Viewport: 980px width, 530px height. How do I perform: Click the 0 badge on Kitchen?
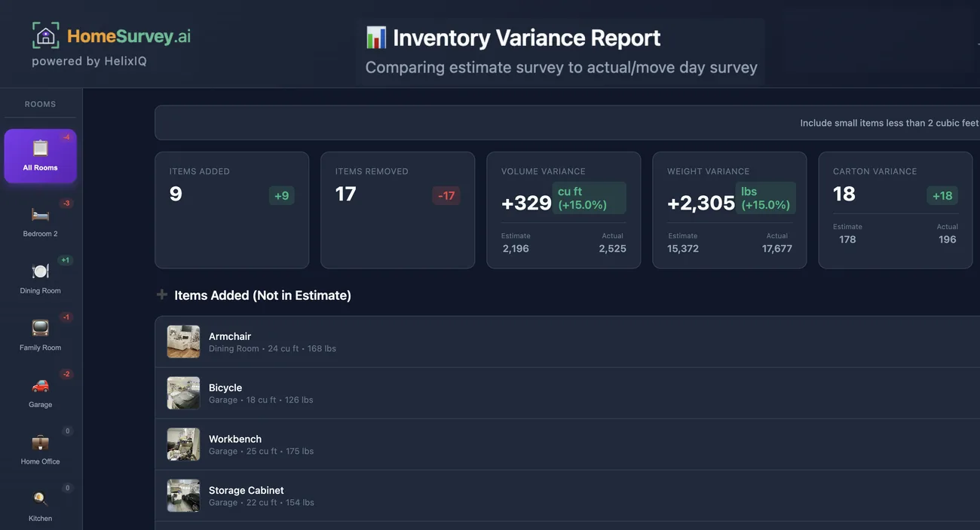coord(67,488)
